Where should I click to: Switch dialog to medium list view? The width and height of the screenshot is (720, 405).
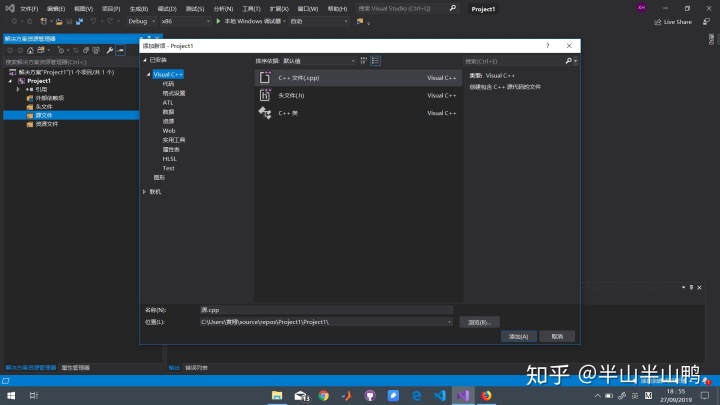click(375, 61)
